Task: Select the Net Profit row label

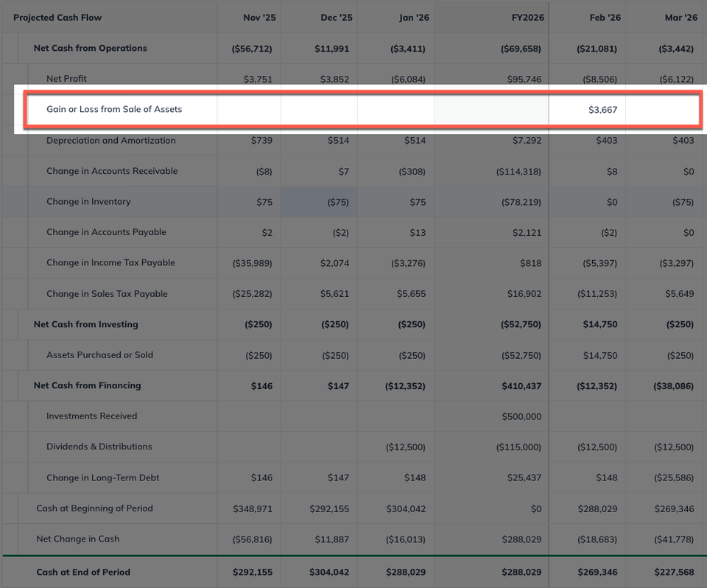Action: point(66,79)
